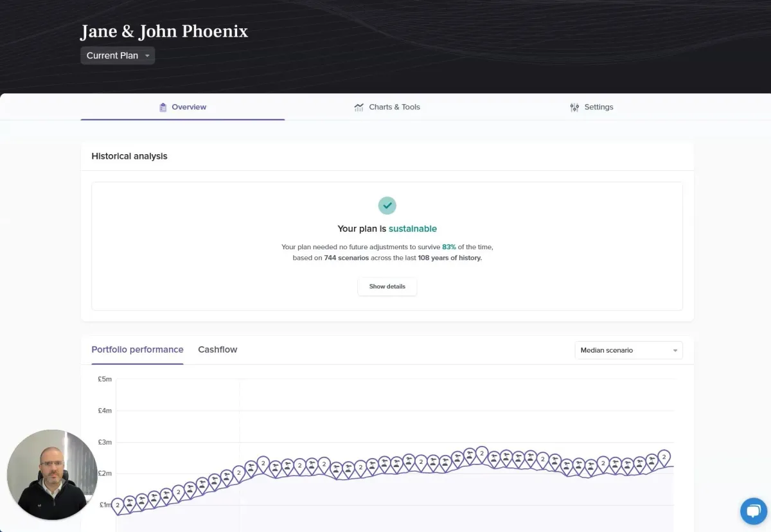Click the Jane & John Phoenix plan title
The width and height of the screenshot is (771, 532).
(164, 31)
